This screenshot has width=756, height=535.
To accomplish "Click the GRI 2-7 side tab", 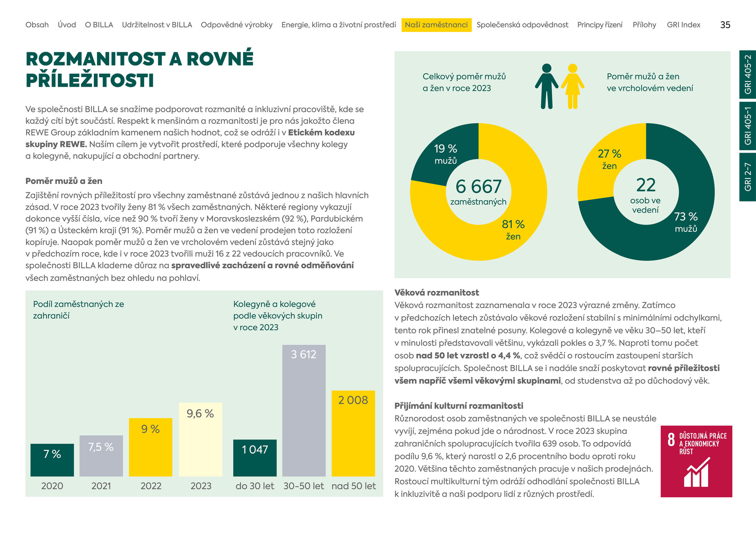I will tap(748, 177).
